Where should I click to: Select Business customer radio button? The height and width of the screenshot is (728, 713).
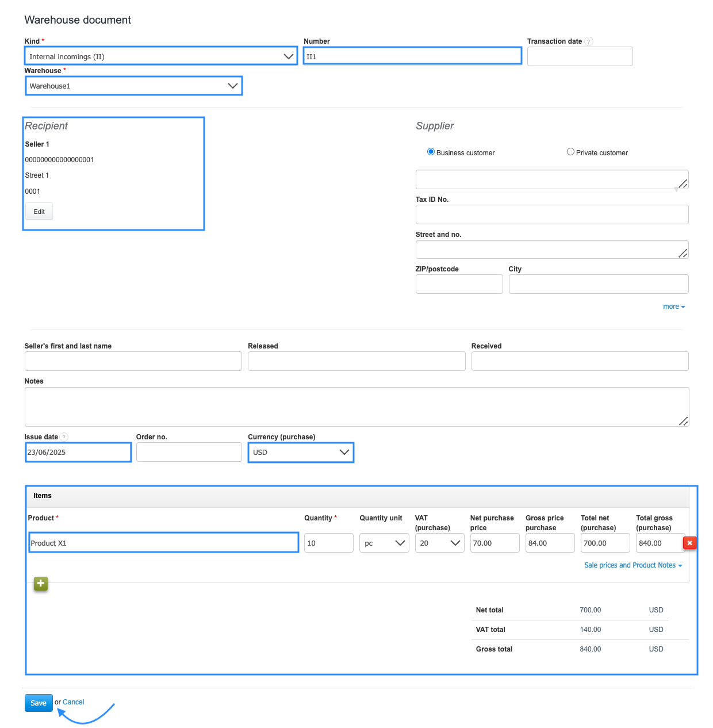click(x=431, y=152)
